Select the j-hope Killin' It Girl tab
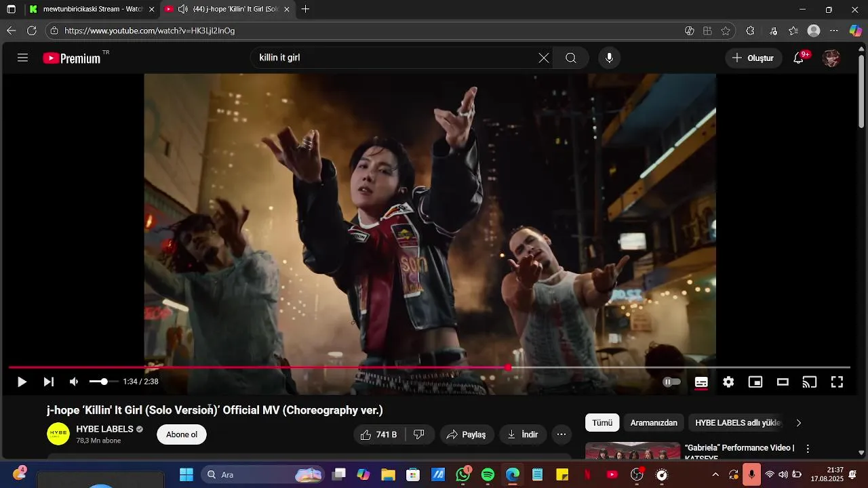The height and width of the screenshot is (488, 868). coord(227,9)
